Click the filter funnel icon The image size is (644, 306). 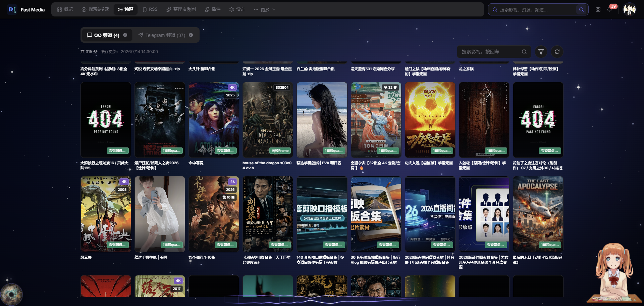click(541, 52)
